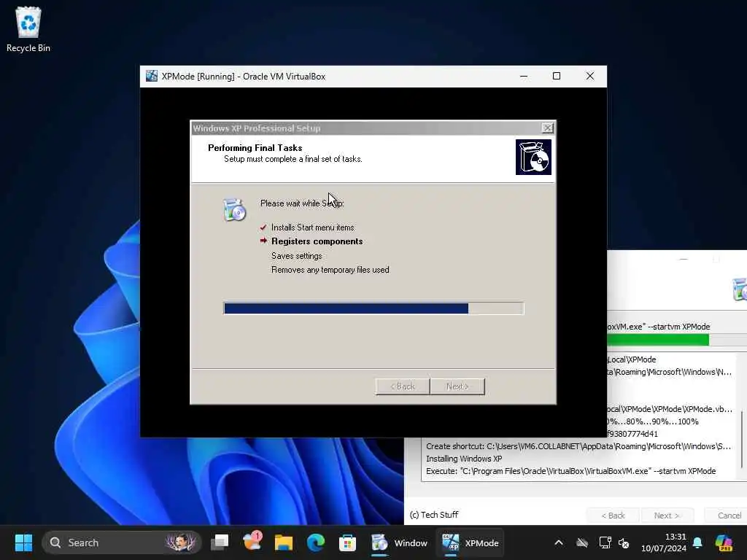
Task: Click the red arrow by Registers components
Action: tap(263, 241)
